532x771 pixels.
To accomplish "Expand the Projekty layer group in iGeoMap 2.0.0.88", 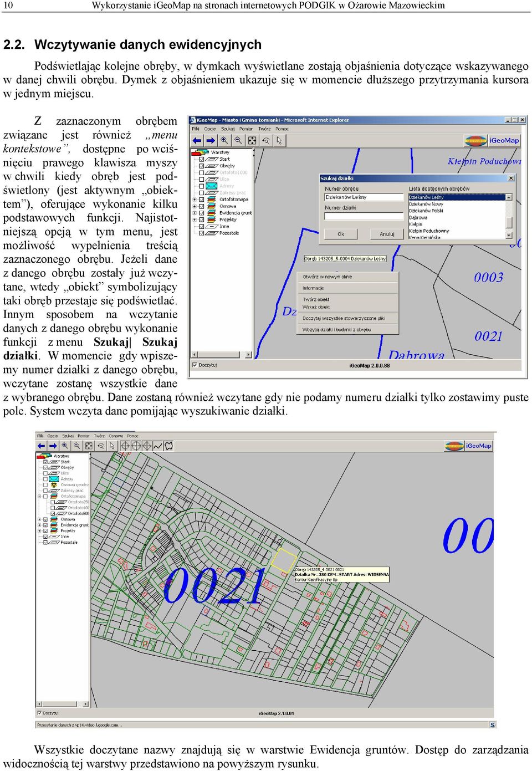I will [195, 219].
